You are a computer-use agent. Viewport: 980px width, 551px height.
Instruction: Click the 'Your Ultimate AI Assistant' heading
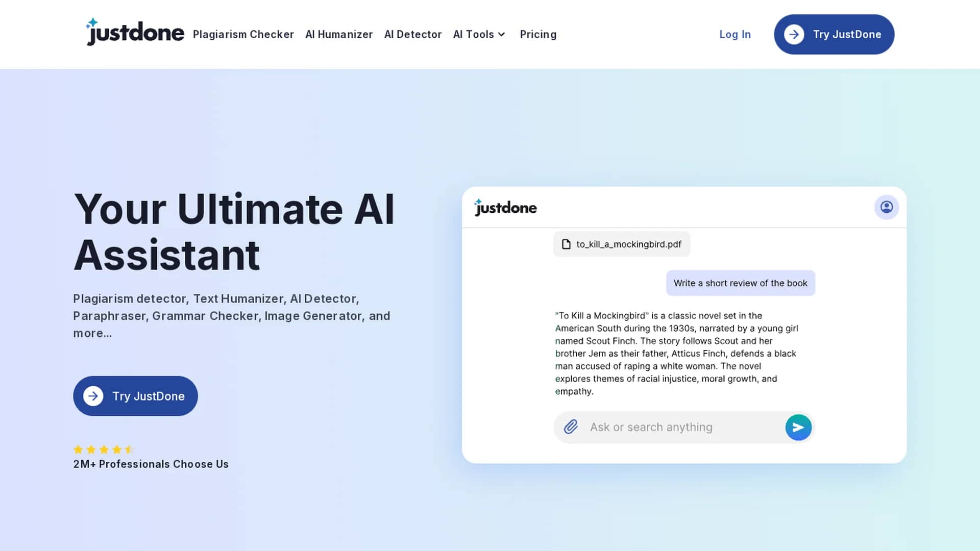coord(234,232)
